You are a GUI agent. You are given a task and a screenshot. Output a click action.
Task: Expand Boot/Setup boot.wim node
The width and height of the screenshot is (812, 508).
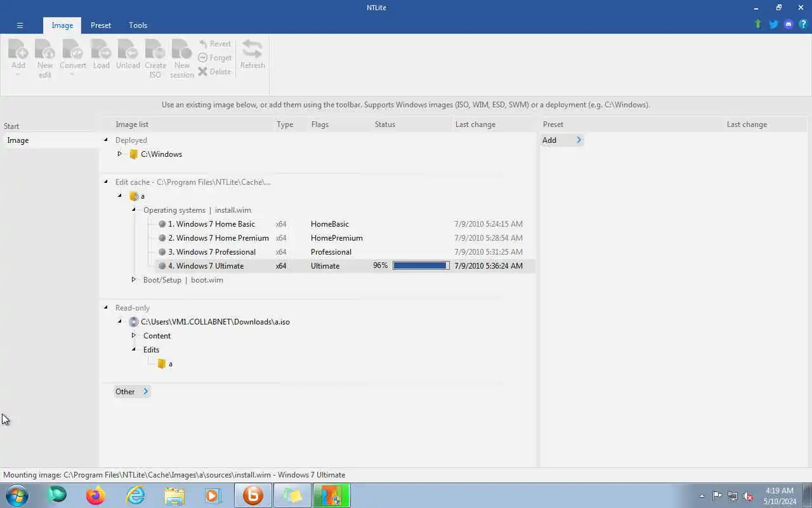point(133,279)
